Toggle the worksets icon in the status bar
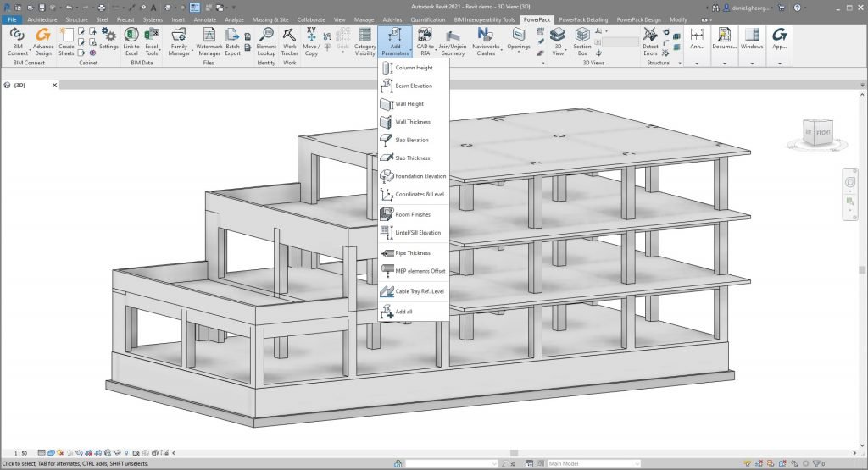The width and height of the screenshot is (868, 470). [398, 463]
